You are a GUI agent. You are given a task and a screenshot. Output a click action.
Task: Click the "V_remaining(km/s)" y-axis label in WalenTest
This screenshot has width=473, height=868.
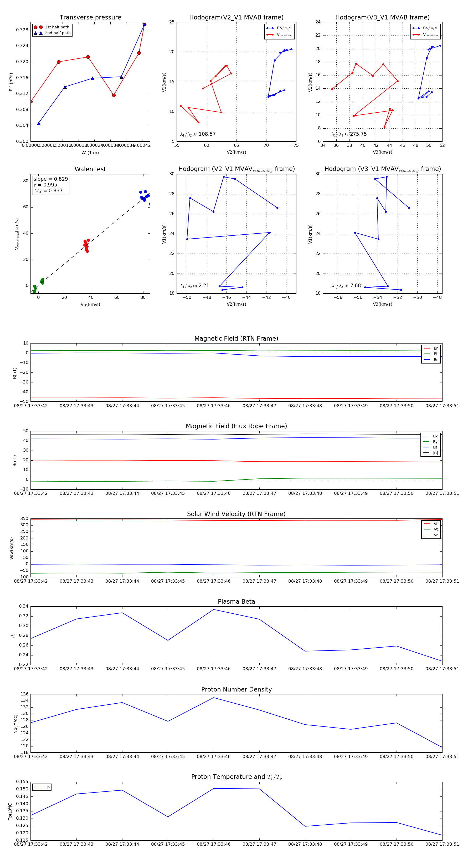(x=17, y=234)
